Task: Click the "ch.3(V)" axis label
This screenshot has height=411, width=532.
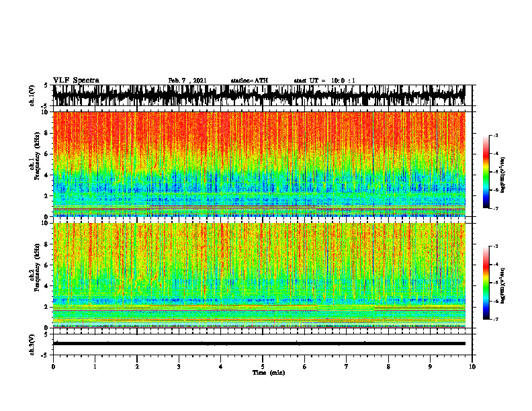Action: (x=32, y=345)
